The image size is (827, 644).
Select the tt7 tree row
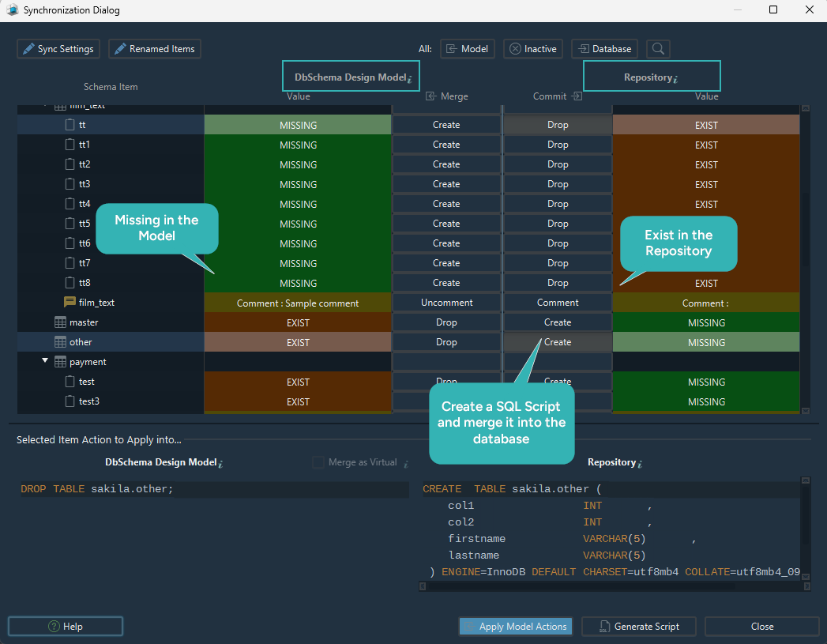click(111, 263)
